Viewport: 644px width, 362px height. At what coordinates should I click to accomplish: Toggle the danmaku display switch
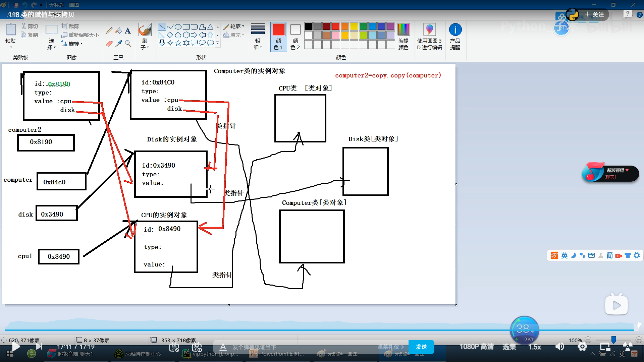pyautogui.click(x=174, y=347)
